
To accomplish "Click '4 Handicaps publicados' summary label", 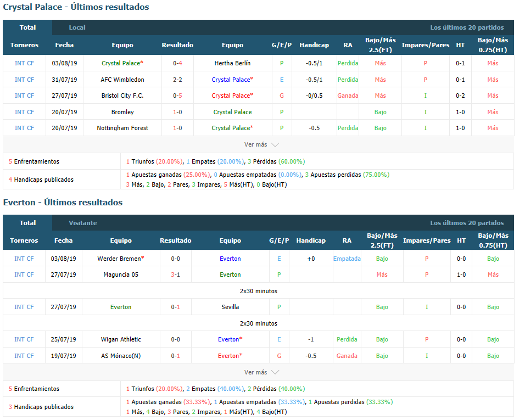I will tap(41, 180).
